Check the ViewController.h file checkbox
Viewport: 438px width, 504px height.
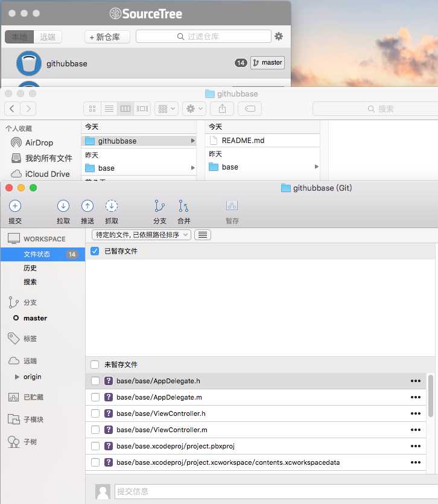tap(95, 413)
